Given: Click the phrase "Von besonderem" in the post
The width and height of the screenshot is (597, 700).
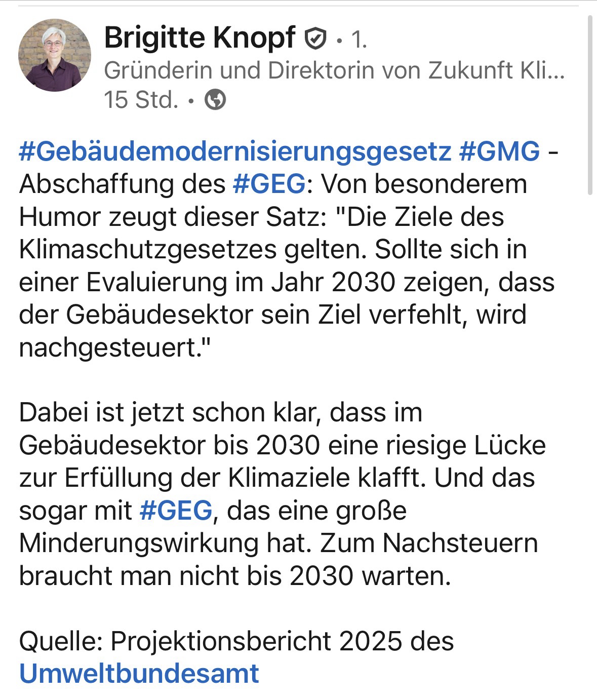Looking at the screenshot, I should [424, 184].
